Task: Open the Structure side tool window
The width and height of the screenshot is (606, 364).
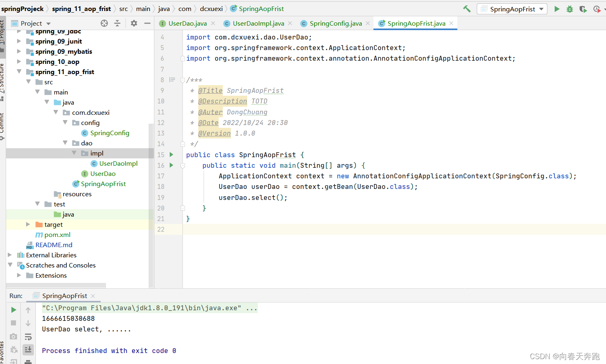Action: tap(2, 82)
